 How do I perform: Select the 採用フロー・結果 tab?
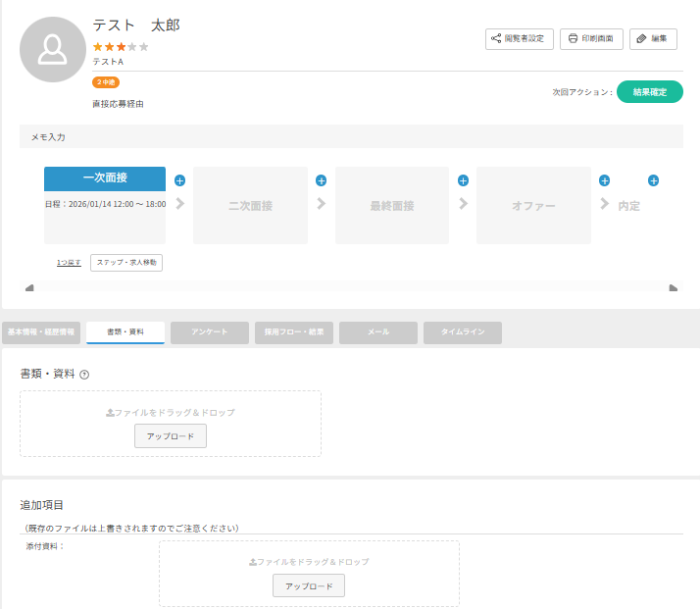tap(294, 332)
